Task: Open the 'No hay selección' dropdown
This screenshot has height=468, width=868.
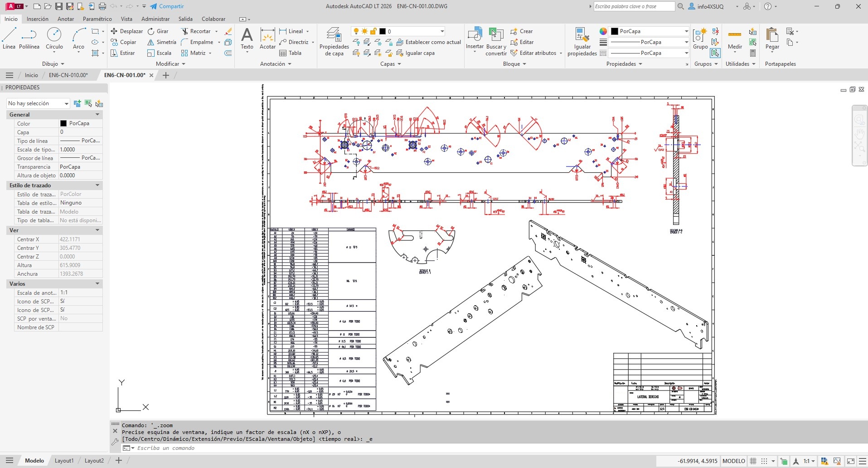Action: [38, 103]
